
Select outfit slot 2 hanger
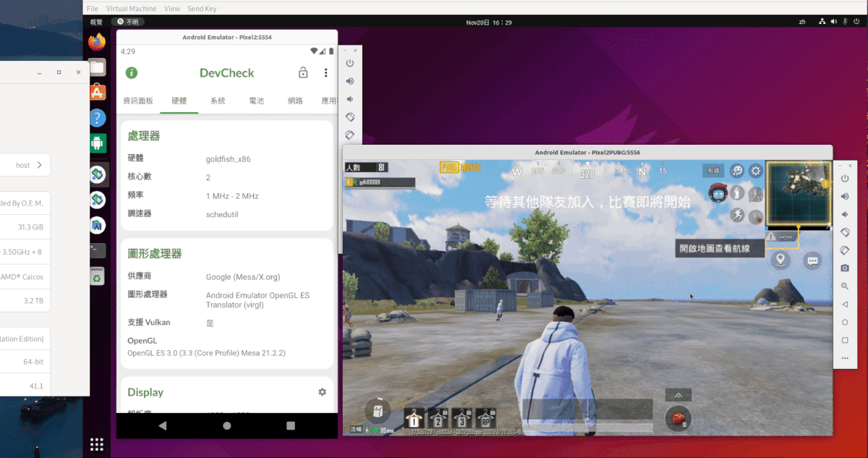(438, 418)
